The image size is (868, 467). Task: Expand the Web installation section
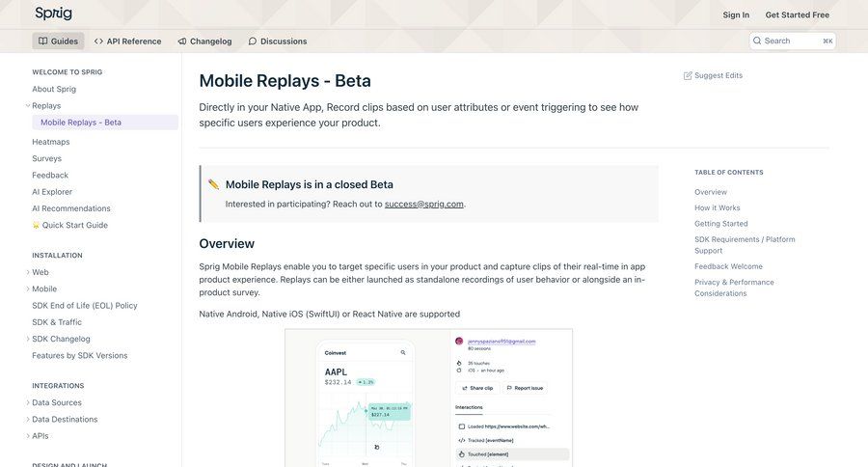(28, 272)
